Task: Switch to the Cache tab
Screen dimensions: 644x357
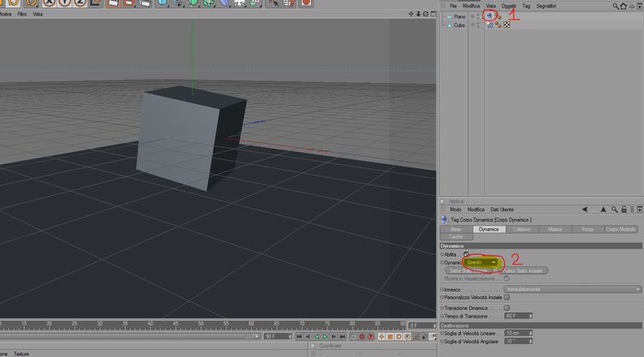Action: [456, 236]
